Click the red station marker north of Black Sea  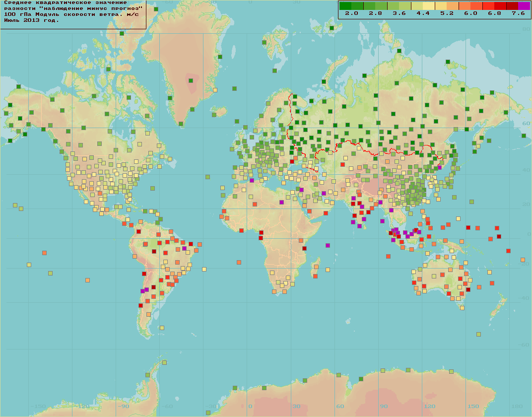292,161
